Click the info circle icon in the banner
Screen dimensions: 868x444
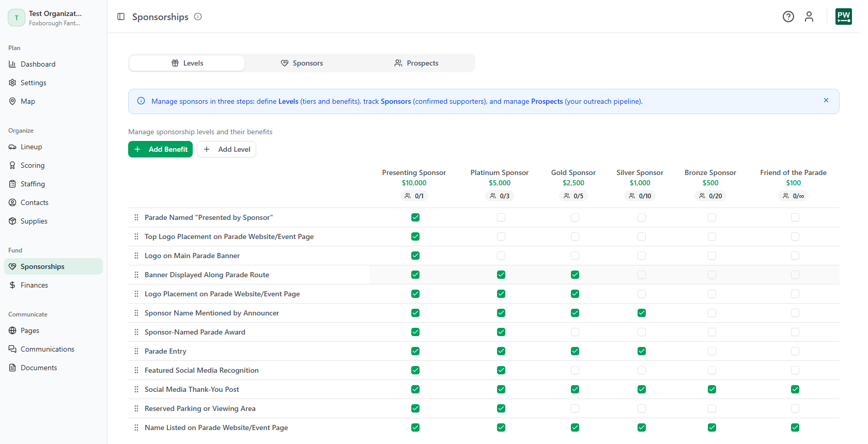[141, 101]
